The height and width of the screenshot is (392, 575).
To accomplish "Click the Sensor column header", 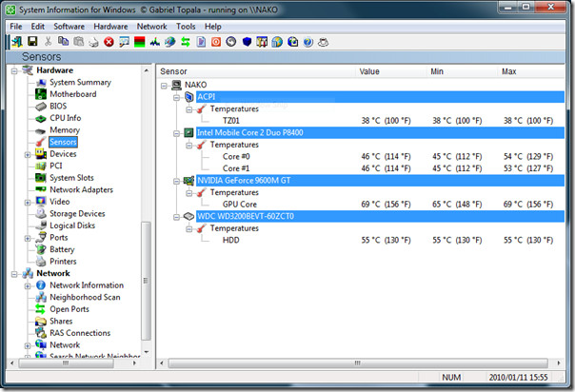I will tap(256, 71).
